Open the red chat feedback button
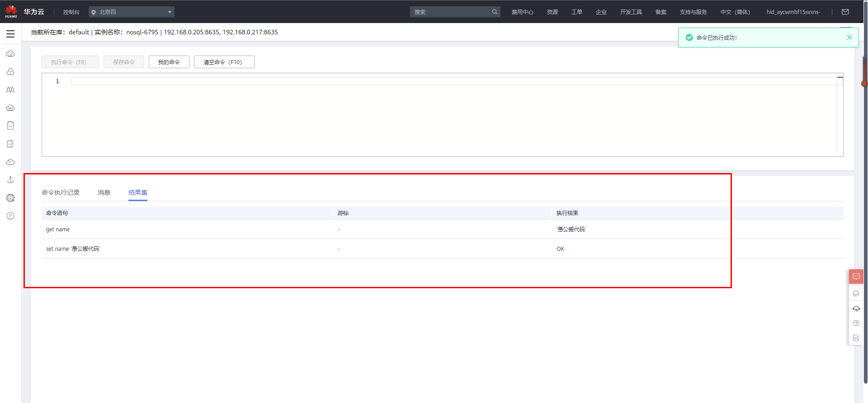Viewport: 868px width, 403px height. click(x=856, y=276)
